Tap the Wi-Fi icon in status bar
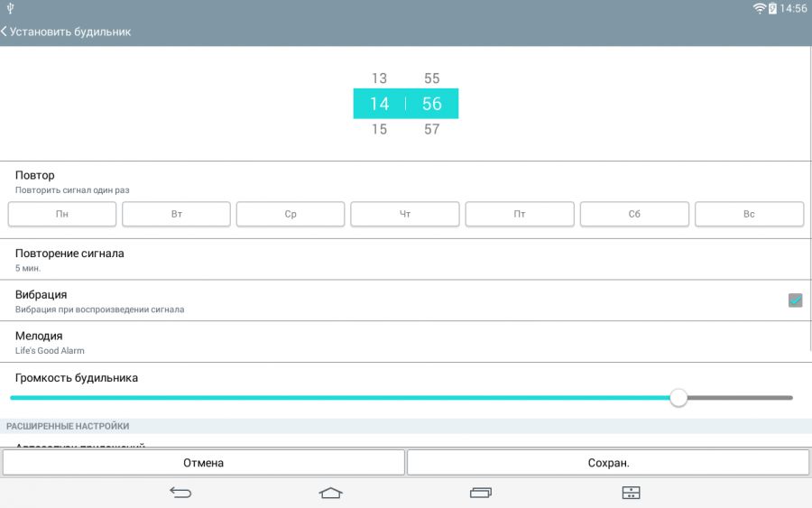 [x=760, y=8]
